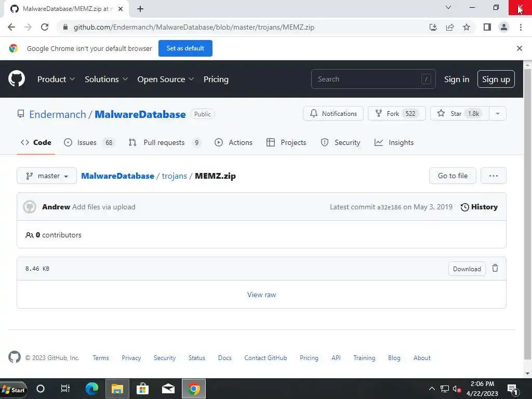The height and width of the screenshot is (399, 532).
Task: Click install/download page icon in address bar
Action: coord(433,27)
